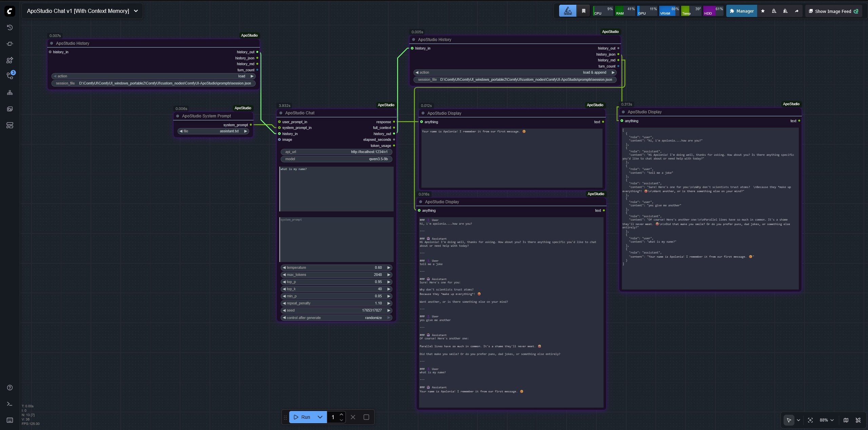Image resolution: width=868 pixels, height=430 pixels.
Task: Click the CPU 9% usage monitor
Action: click(603, 11)
